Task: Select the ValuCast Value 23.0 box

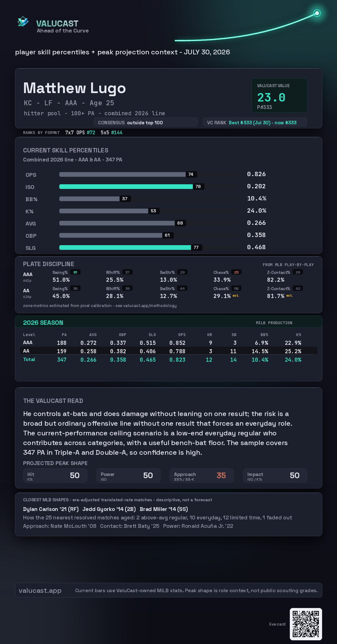Action: click(x=279, y=95)
